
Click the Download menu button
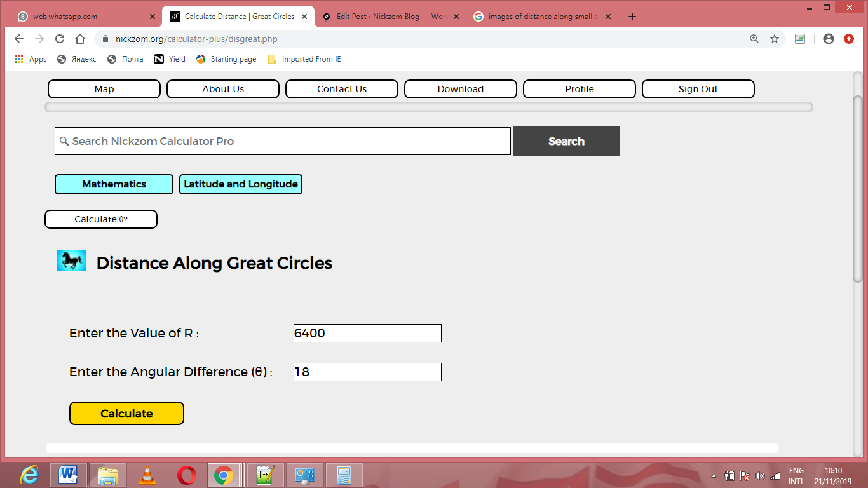coord(461,89)
